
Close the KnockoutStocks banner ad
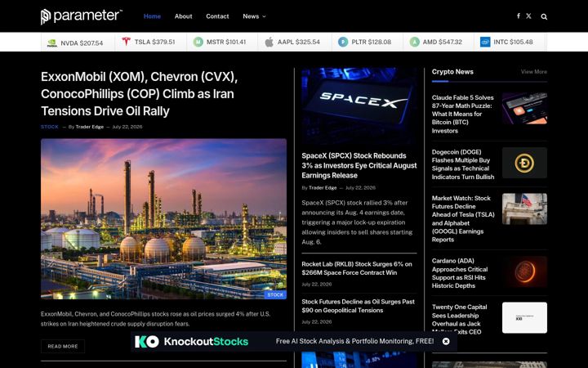(x=446, y=341)
